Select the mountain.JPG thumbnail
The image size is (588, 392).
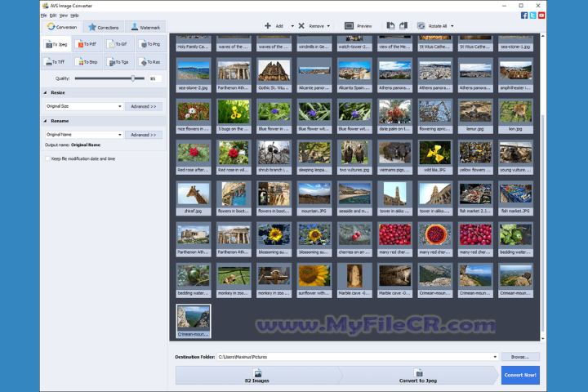click(x=314, y=198)
